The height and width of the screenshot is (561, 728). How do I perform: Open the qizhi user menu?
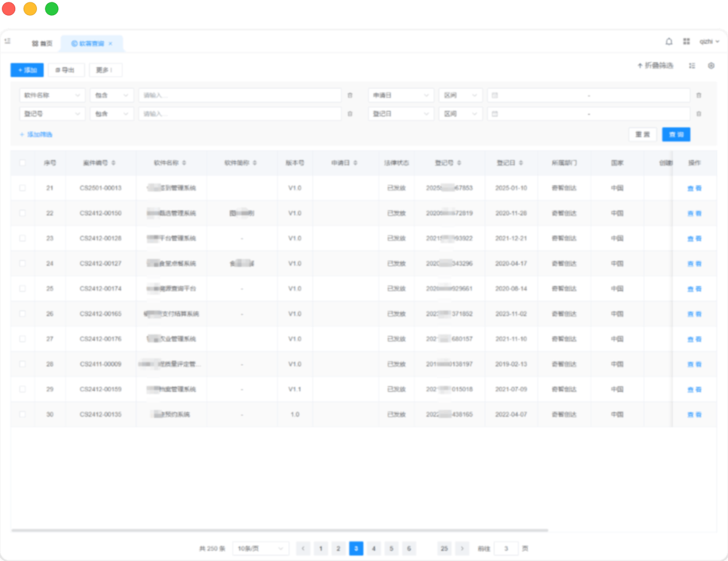tap(709, 42)
